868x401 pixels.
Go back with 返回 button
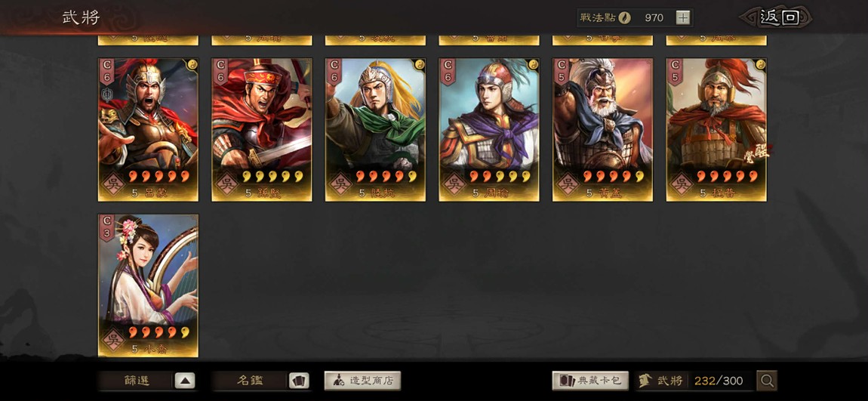point(776,17)
